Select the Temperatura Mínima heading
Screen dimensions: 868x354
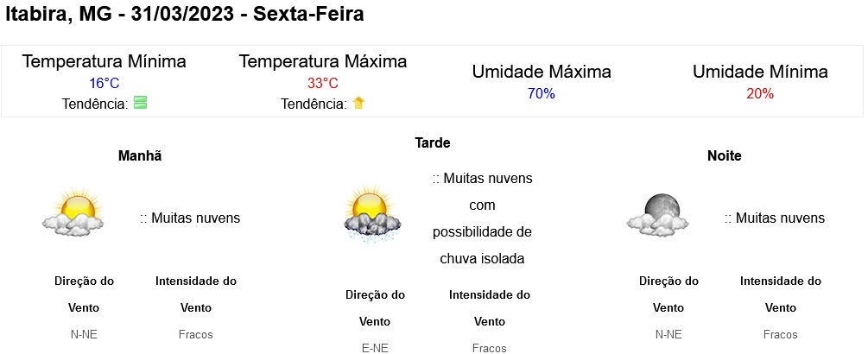pos(104,62)
